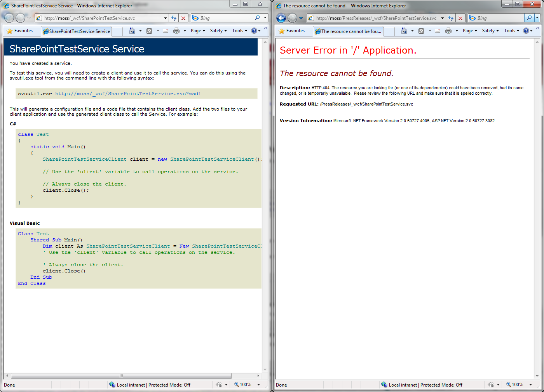Click RSS feeds icon in left browser toolbar
The image size is (544, 392).
149,31
